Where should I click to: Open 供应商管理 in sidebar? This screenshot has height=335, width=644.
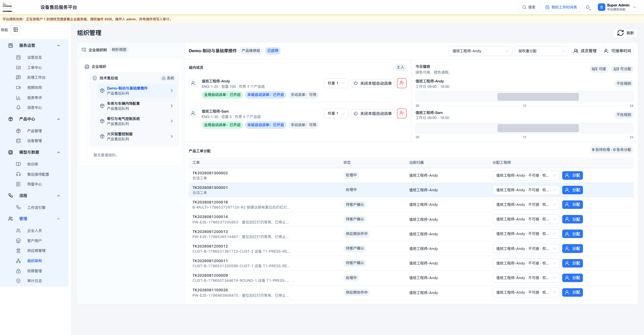(36, 251)
